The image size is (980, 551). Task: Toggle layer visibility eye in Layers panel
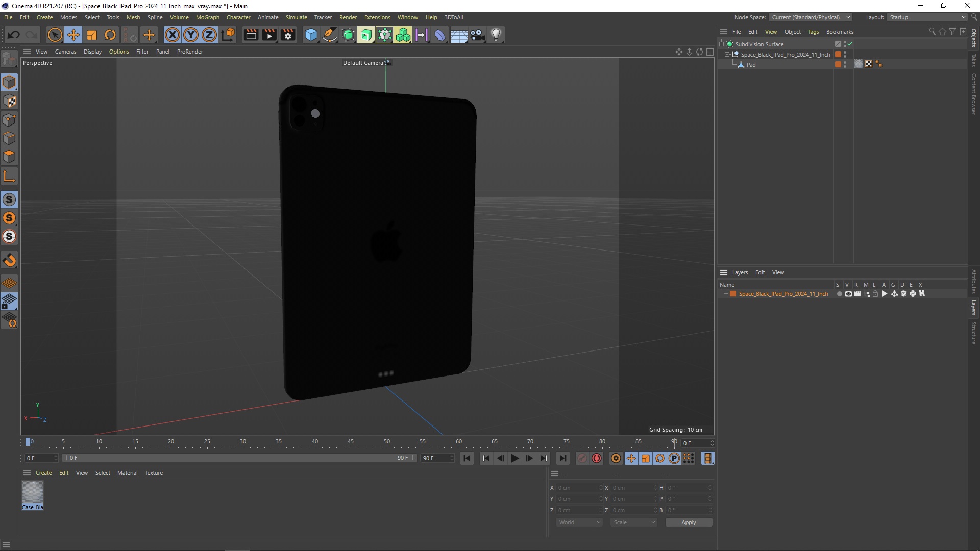(848, 294)
